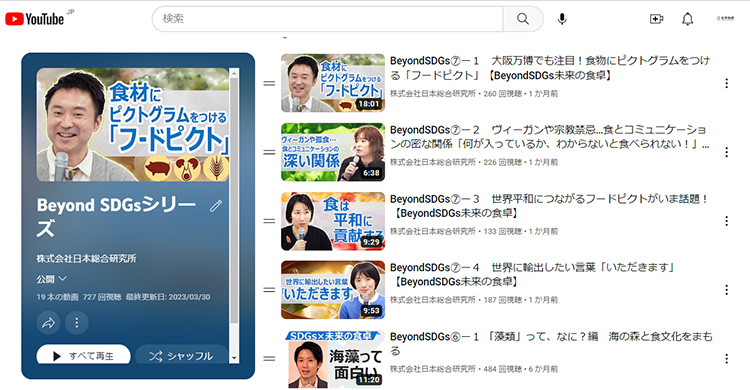Screen dimensions: 750x390
Task: Open playlist more options below video count
Action: click(x=77, y=323)
